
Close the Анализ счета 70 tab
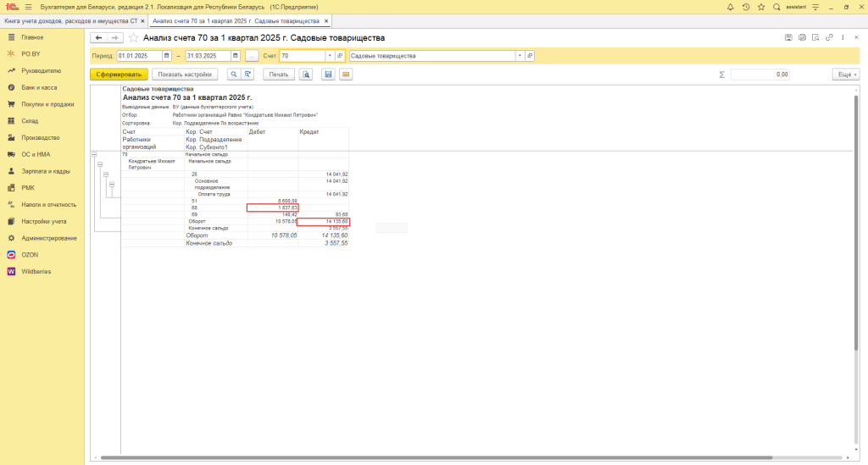click(326, 21)
